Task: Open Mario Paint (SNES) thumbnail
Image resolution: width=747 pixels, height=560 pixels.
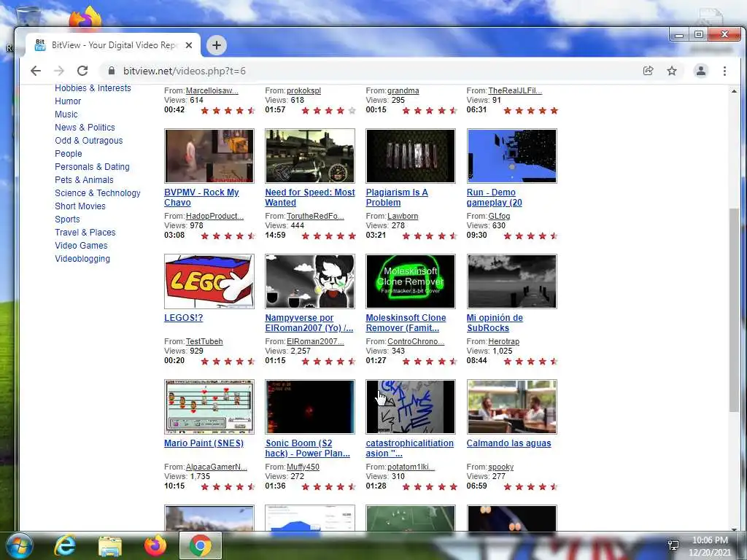Action: click(209, 407)
